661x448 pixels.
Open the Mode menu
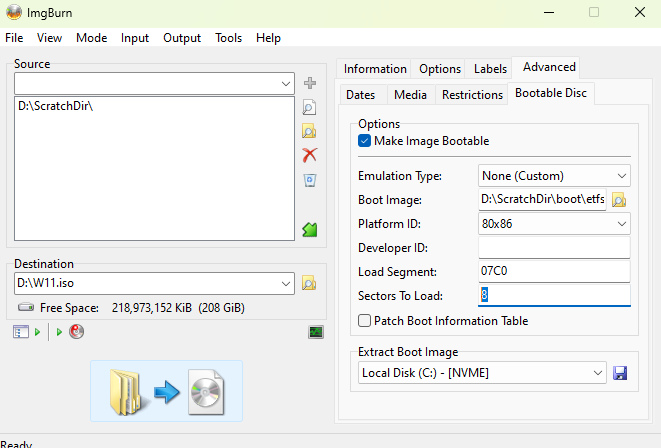tap(91, 38)
